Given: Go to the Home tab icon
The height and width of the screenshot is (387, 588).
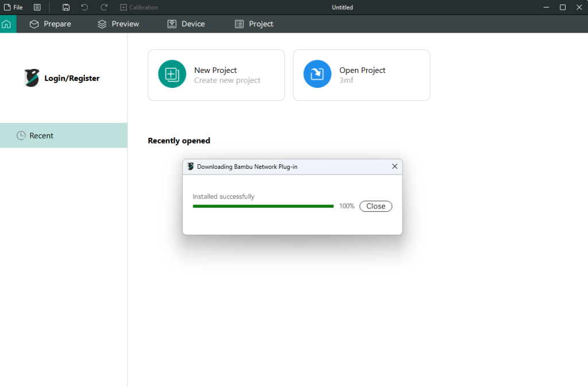Looking at the screenshot, I should pyautogui.click(x=7, y=24).
